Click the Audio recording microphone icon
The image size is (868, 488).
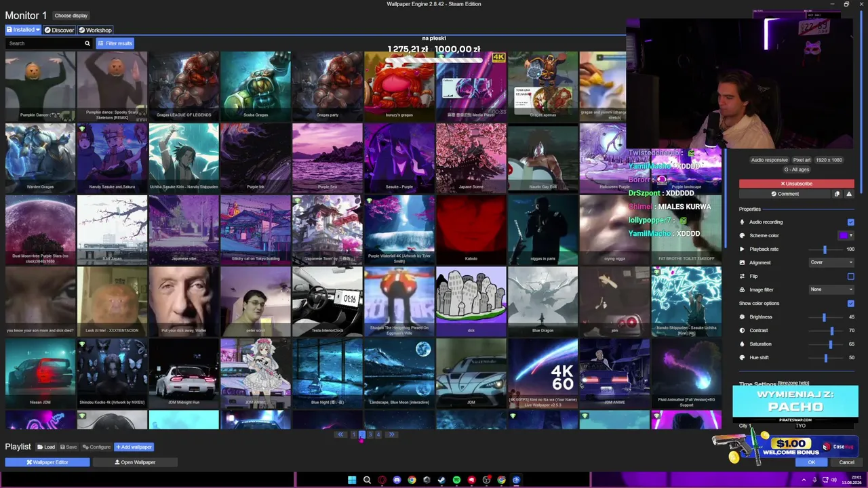point(742,222)
